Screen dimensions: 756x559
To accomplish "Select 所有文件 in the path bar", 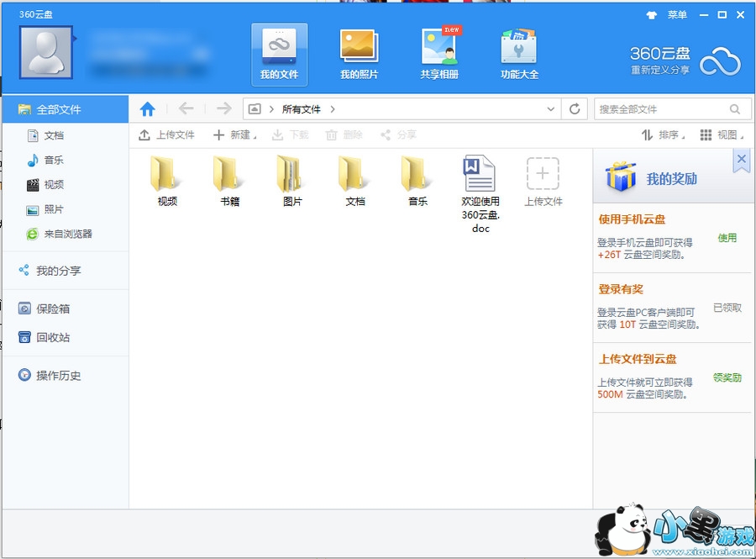I will pyautogui.click(x=302, y=109).
